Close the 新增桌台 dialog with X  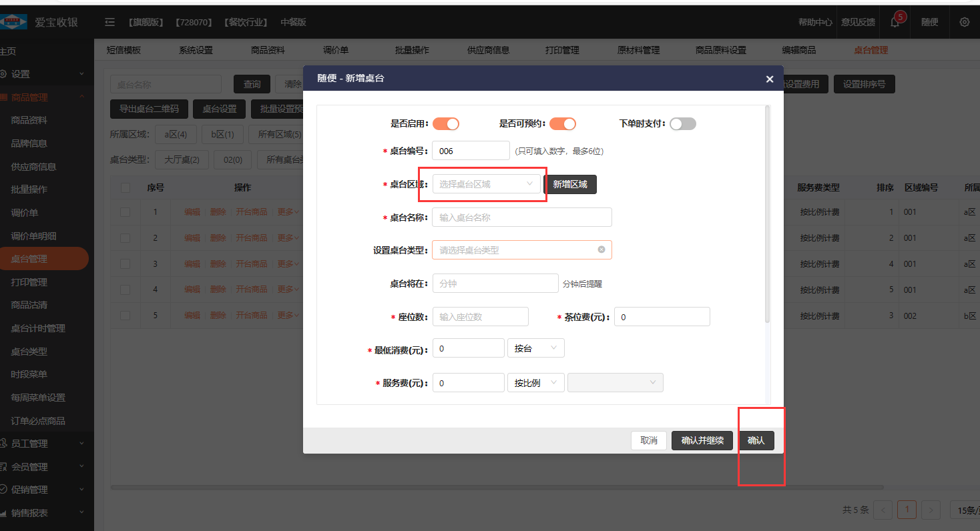tap(769, 79)
